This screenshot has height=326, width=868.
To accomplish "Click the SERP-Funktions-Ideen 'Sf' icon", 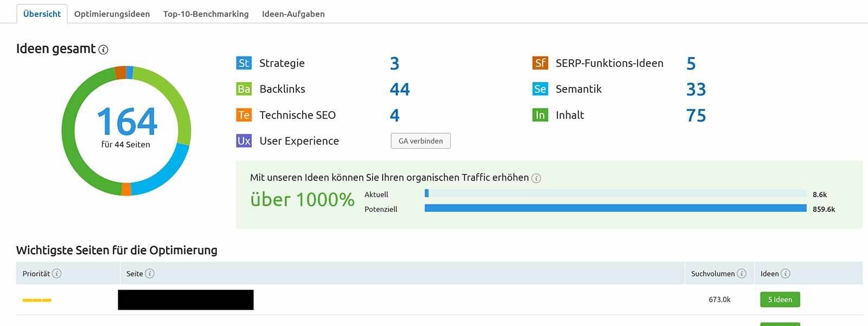I will [540, 63].
